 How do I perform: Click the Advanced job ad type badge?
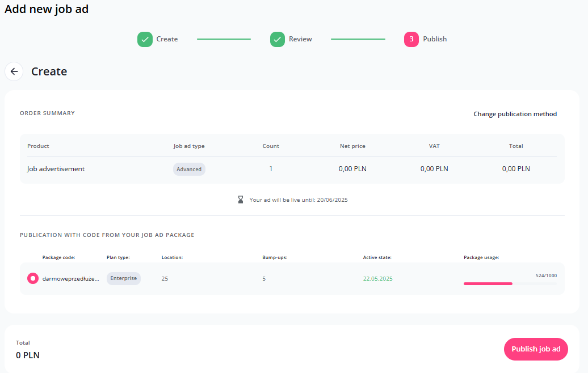coord(189,169)
